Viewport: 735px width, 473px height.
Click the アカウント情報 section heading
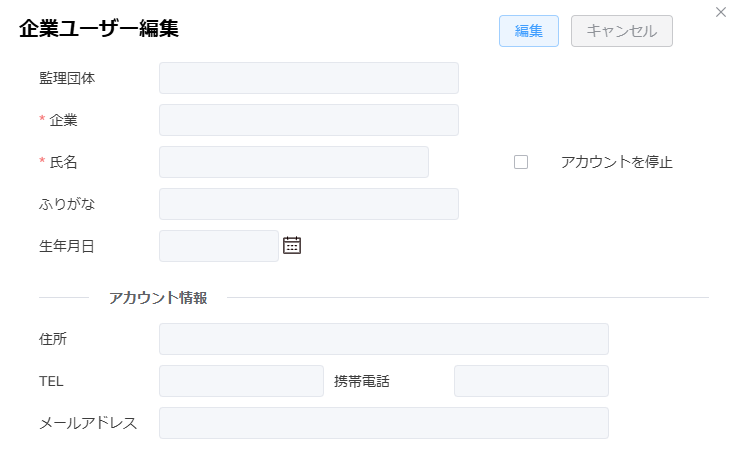pyautogui.click(x=158, y=298)
